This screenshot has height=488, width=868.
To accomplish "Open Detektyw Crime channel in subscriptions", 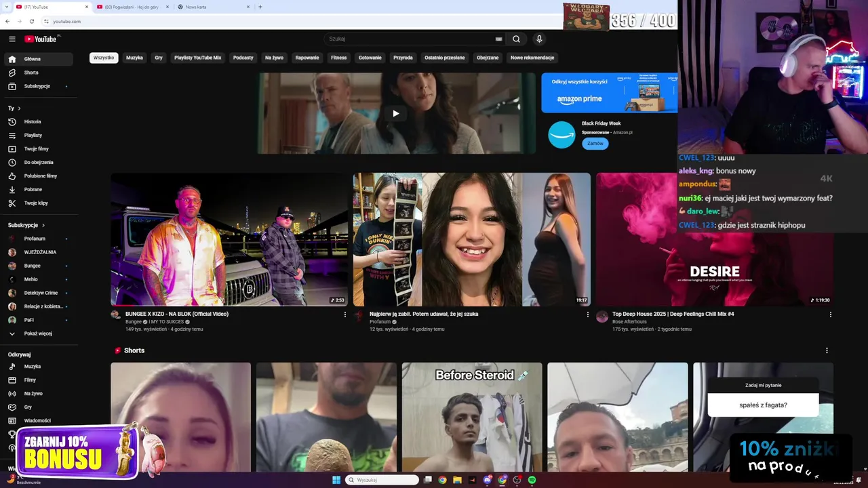I will coord(39,293).
